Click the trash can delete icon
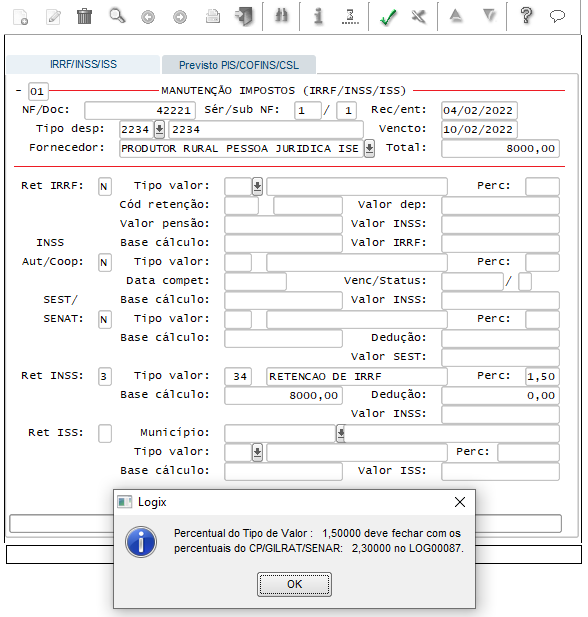Image resolution: width=588 pixels, height=617 pixels. (84, 17)
